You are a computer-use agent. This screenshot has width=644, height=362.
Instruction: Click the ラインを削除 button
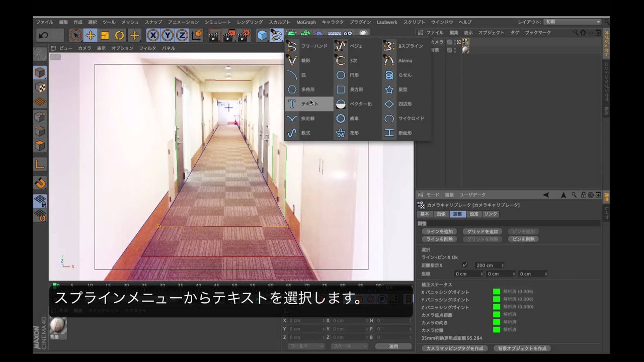coord(439,239)
